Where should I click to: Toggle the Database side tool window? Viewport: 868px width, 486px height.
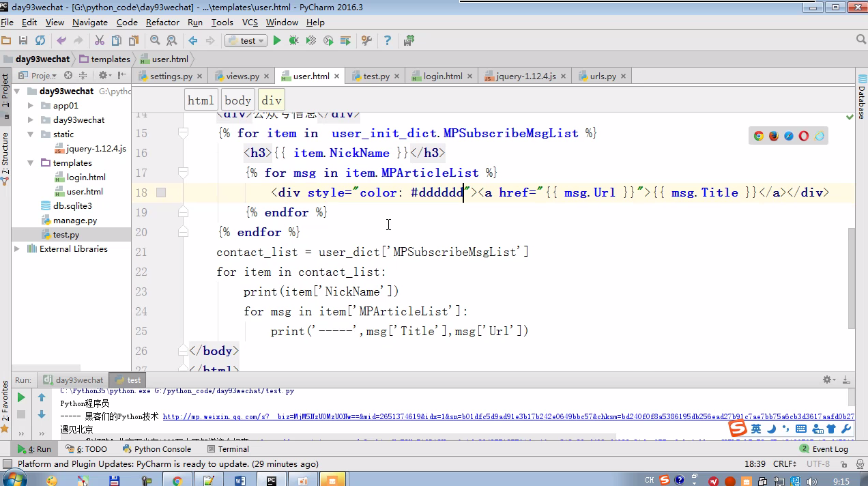[x=861, y=98]
